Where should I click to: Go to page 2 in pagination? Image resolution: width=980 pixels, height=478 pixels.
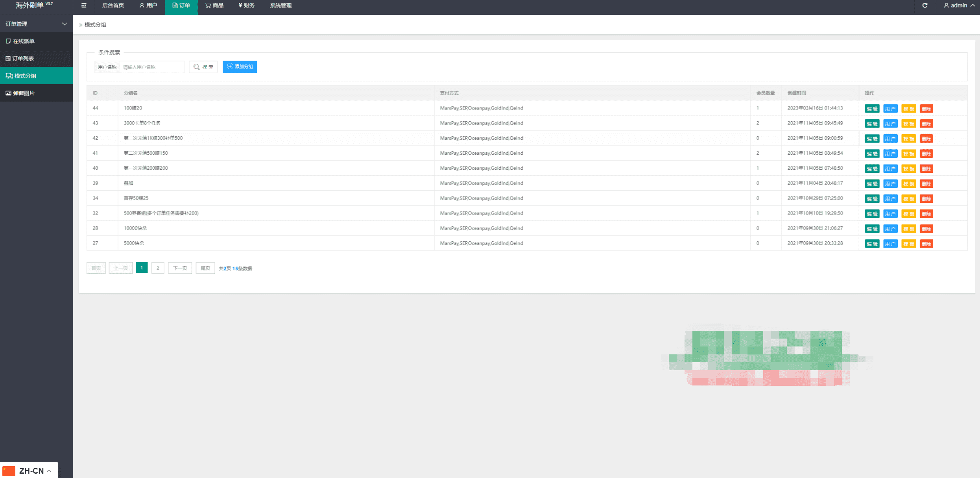(158, 268)
